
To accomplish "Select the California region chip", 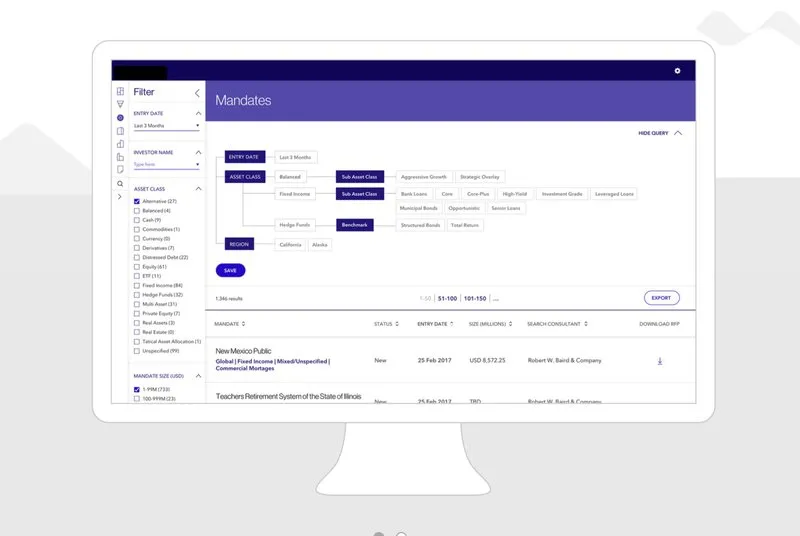I will pos(290,245).
